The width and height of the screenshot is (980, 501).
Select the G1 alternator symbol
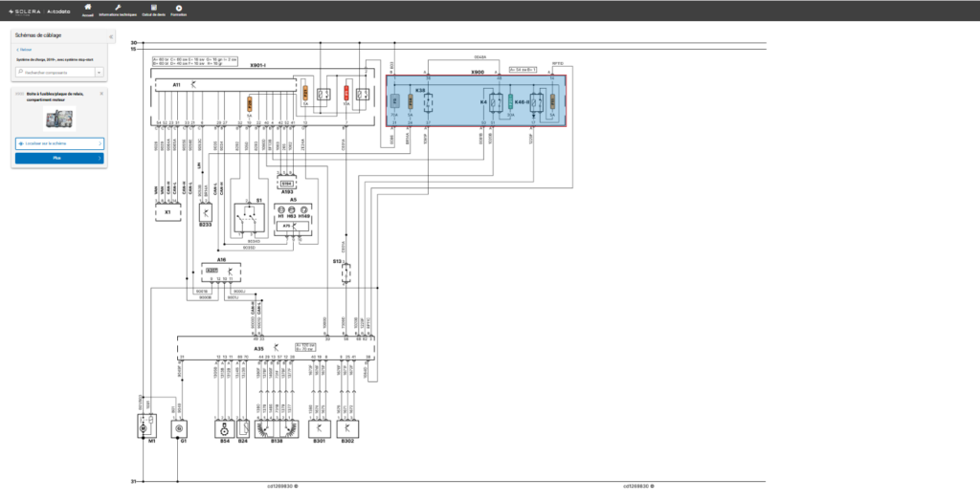[x=179, y=428]
